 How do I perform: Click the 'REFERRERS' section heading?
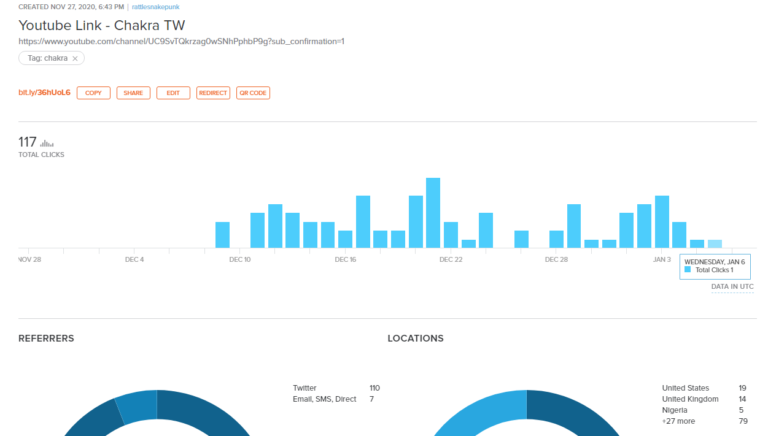(46, 339)
